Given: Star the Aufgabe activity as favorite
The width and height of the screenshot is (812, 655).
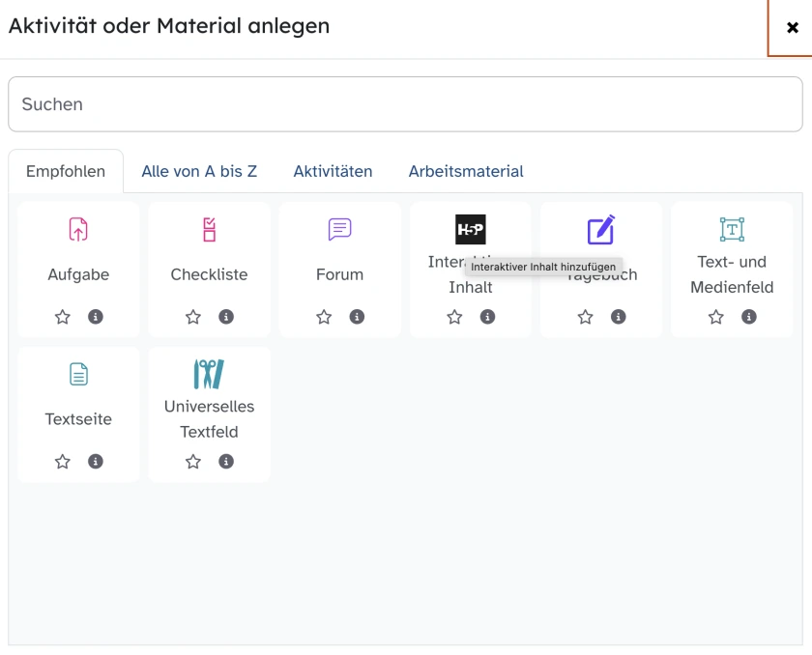Looking at the screenshot, I should (63, 317).
